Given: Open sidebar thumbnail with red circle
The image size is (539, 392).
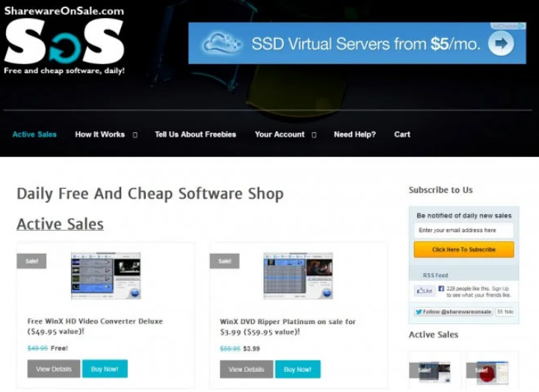Looking at the screenshot, I should tap(492, 371).
